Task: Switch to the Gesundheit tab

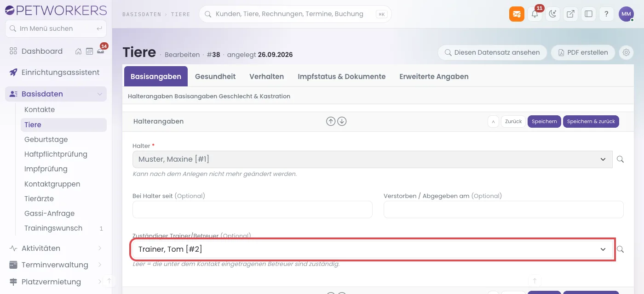Action: 215,77
